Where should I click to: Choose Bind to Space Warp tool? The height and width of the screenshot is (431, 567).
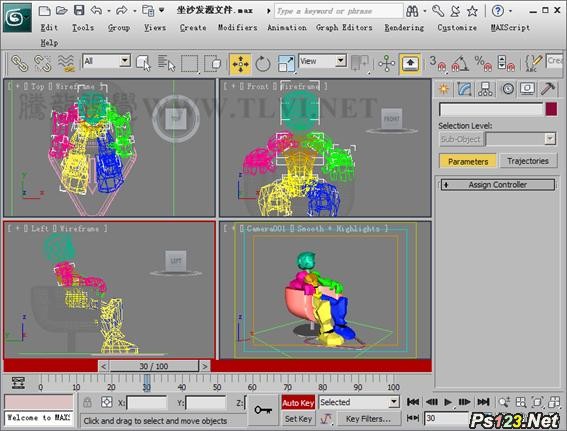point(66,63)
